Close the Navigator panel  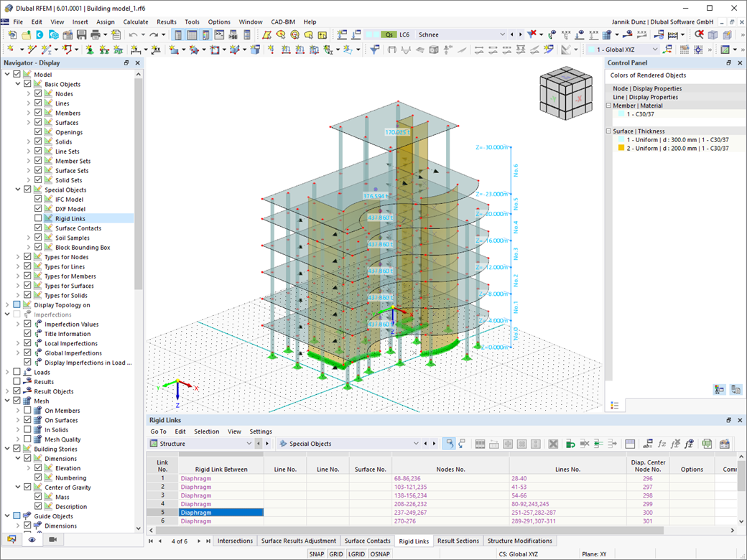coord(138,63)
